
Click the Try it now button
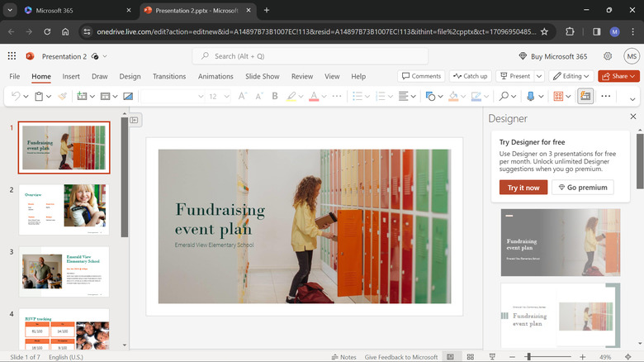pos(523,188)
